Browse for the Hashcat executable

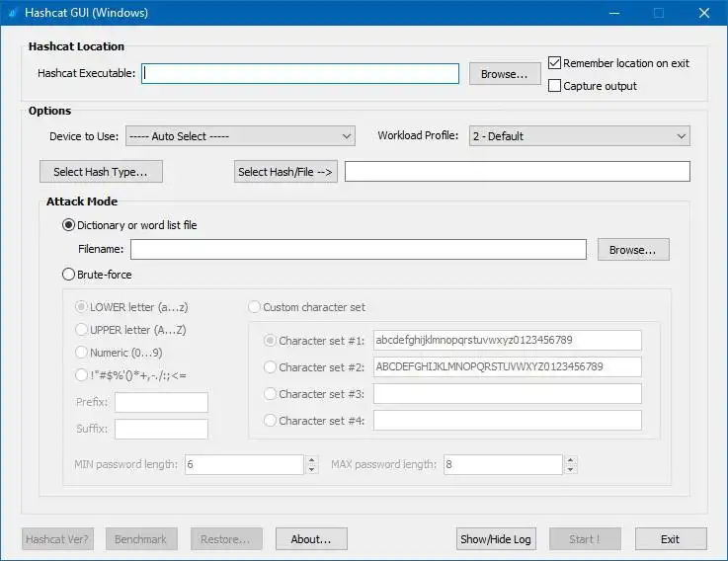click(x=505, y=74)
